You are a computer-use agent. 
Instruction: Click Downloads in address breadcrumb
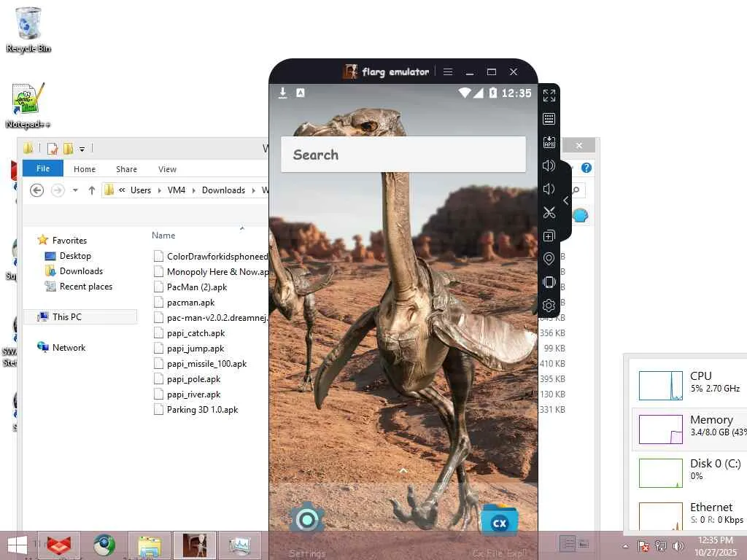(x=223, y=190)
